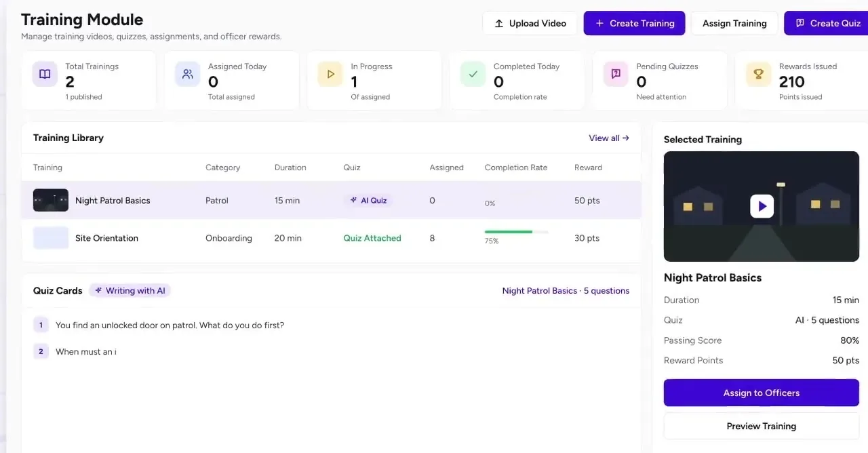Click the Assigned Today people icon
This screenshot has height=453, width=868.
[188, 74]
